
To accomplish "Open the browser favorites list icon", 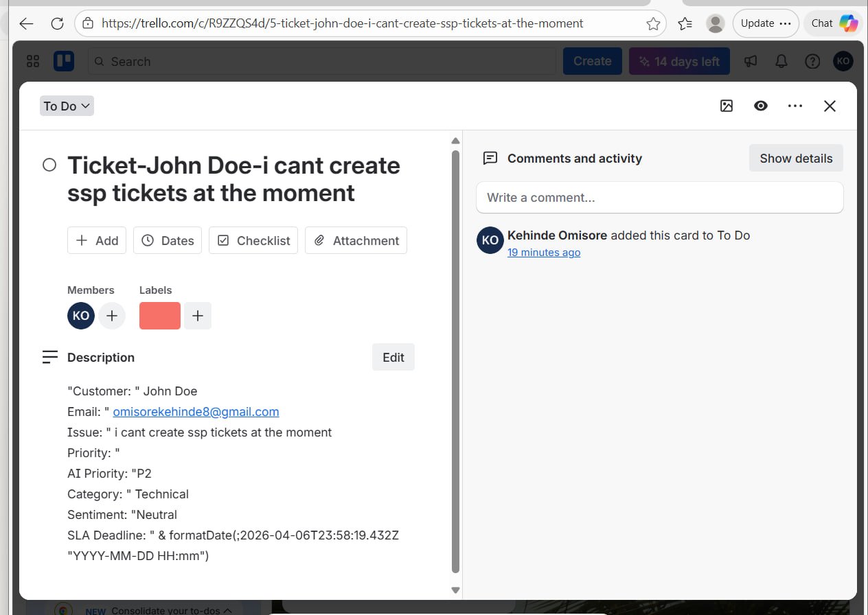I will (x=685, y=23).
